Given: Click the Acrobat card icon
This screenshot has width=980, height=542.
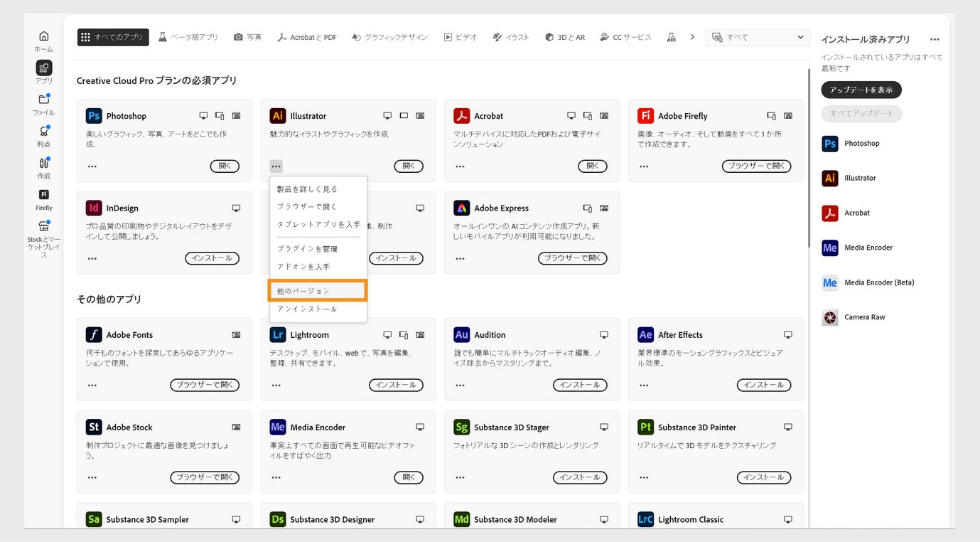Looking at the screenshot, I should [462, 116].
